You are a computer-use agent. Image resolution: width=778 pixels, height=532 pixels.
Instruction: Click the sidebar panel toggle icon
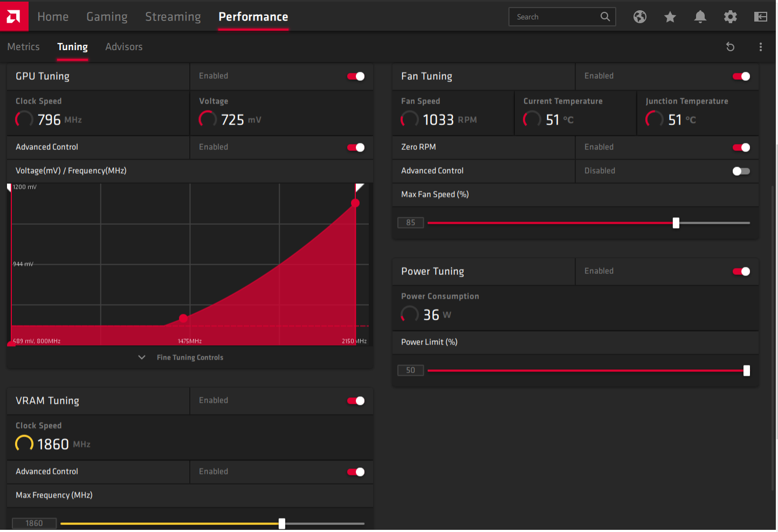point(761,17)
